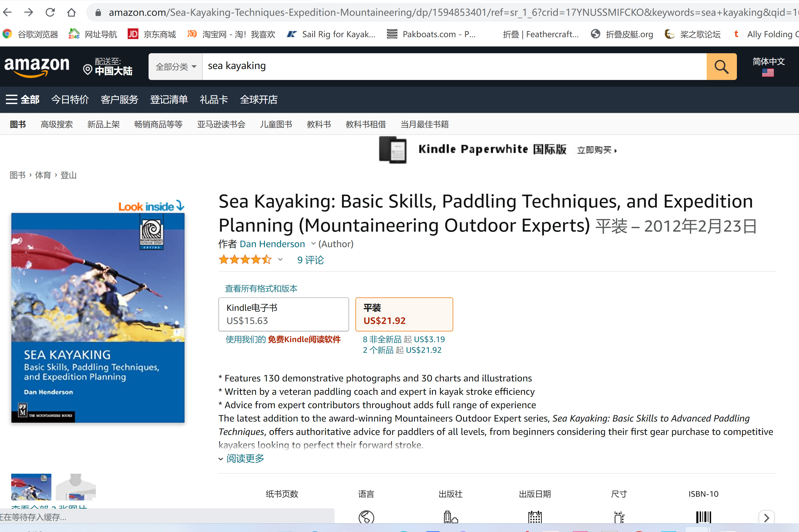Change delivery location 中国大陆
The height and width of the screenshot is (532, 799).
click(108, 67)
